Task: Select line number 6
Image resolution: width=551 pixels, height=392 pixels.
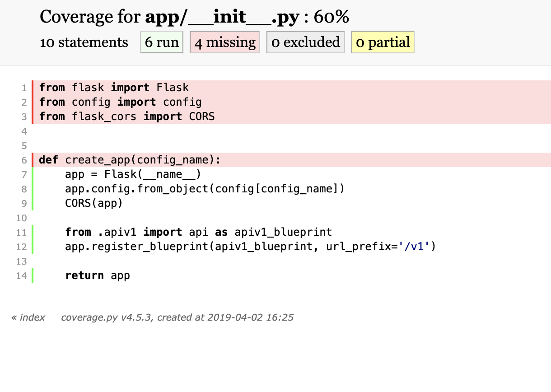Action: point(21,160)
